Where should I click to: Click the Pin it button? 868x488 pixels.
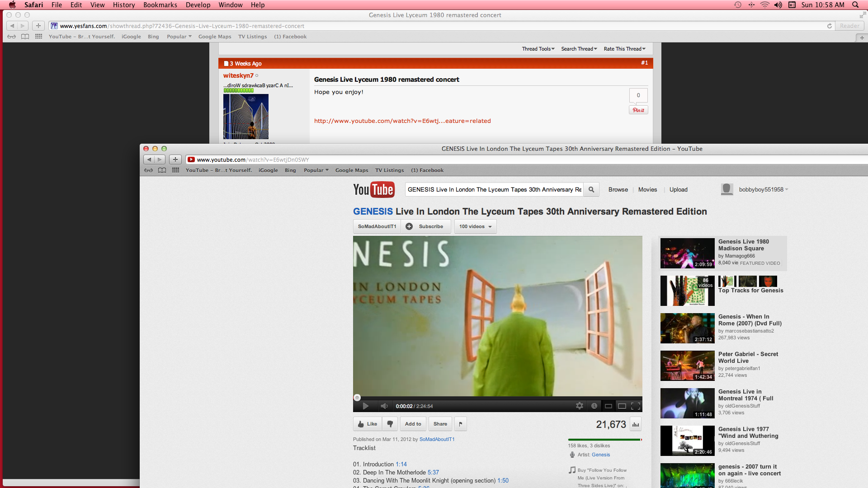(x=638, y=110)
